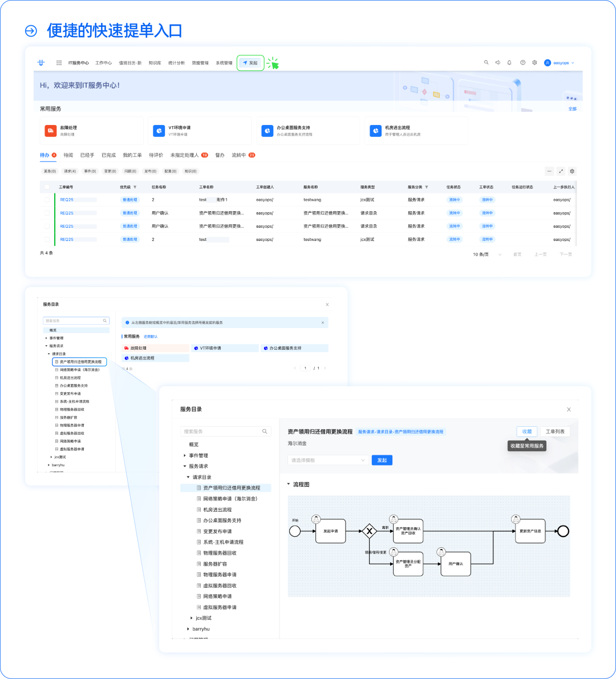616x679 pixels.
Task: Click the fullscreen expand icon above table
Action: (x=561, y=171)
